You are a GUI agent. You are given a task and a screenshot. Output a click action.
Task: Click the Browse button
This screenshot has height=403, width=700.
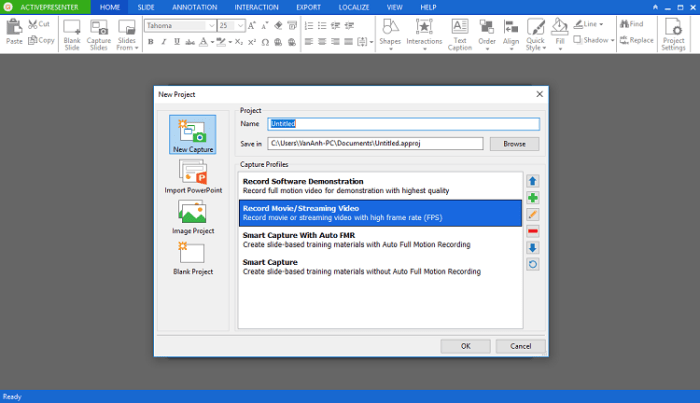coord(514,144)
